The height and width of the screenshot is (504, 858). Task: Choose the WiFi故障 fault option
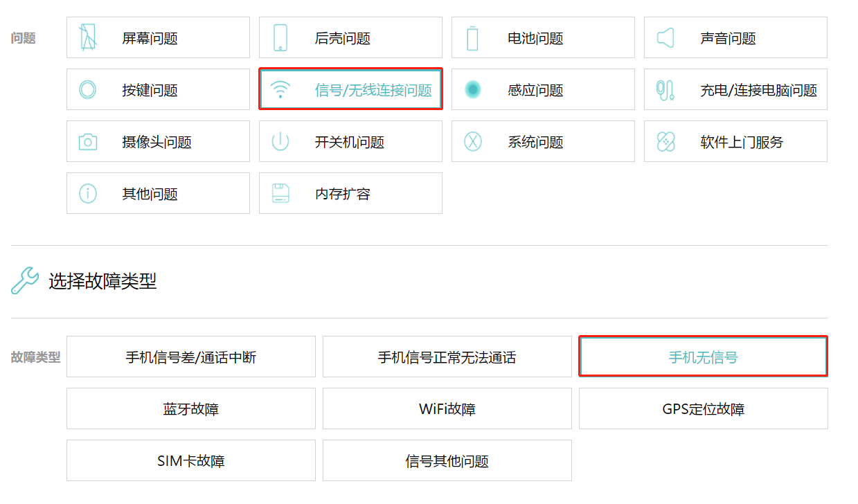click(x=447, y=408)
